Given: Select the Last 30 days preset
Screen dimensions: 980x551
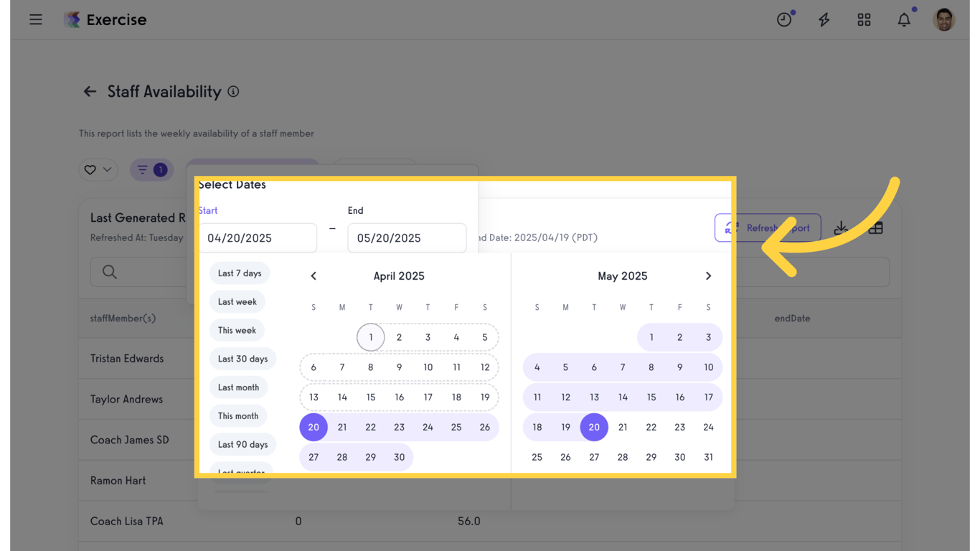Looking at the screenshot, I should 242,358.
